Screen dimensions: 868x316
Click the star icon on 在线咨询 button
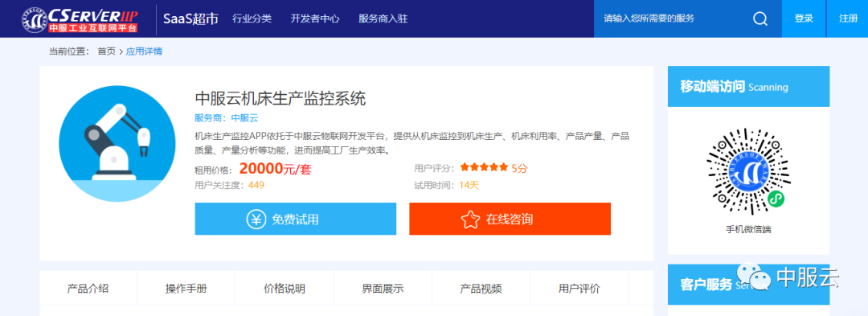(x=470, y=220)
